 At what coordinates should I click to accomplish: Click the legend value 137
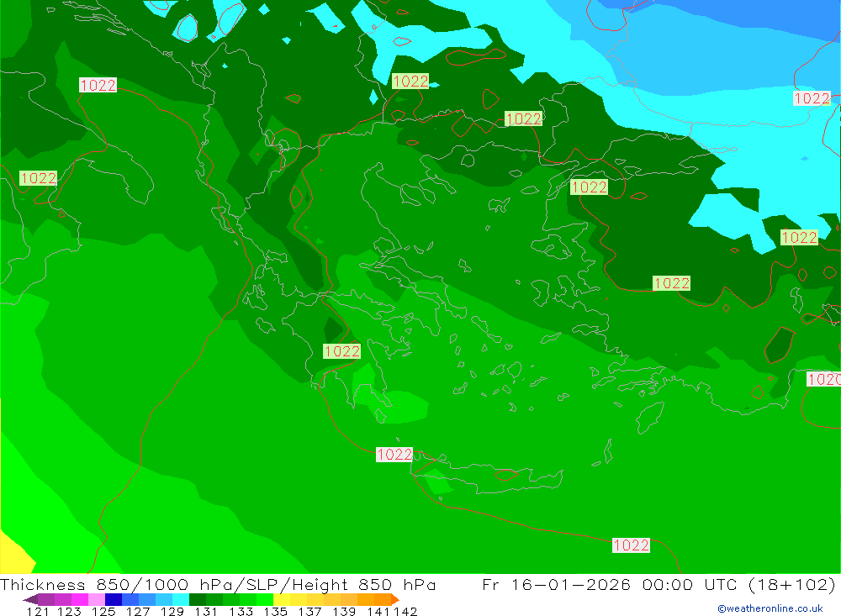point(309,611)
